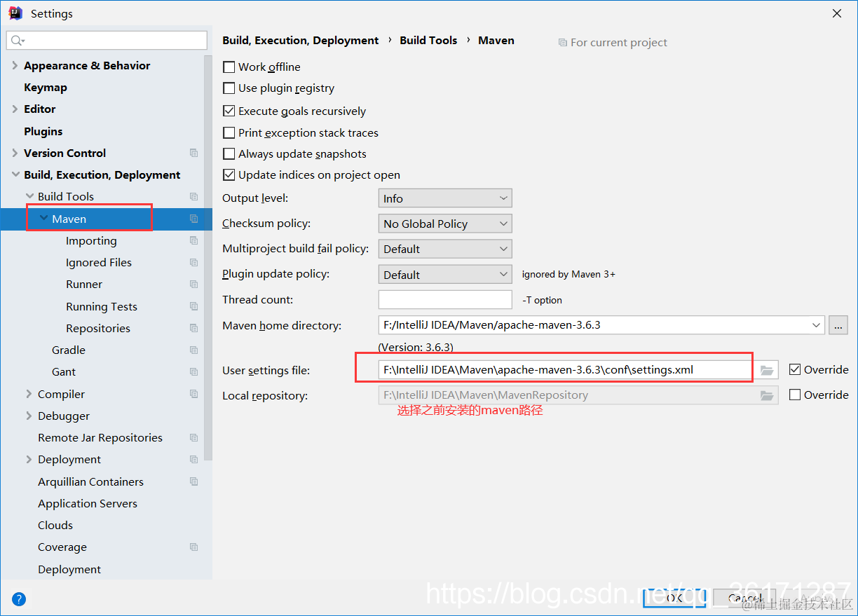
Task: Click the project-level icon beside Build Tools
Action: click(194, 196)
